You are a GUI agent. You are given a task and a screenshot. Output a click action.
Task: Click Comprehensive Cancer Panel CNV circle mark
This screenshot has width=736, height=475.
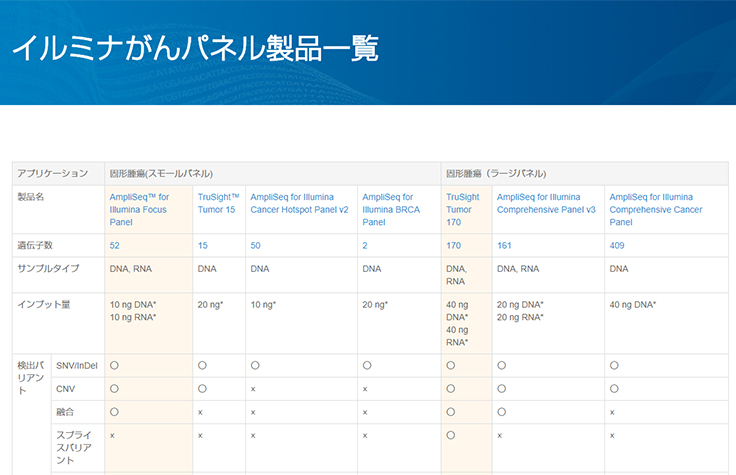point(614,389)
